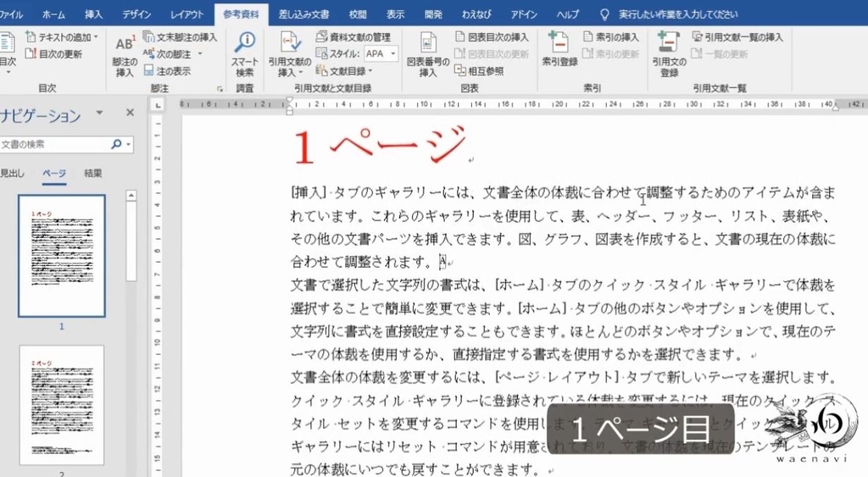Screen dimensions: 868x477
Task: Select the page 2 thumbnail
Action: point(61,405)
